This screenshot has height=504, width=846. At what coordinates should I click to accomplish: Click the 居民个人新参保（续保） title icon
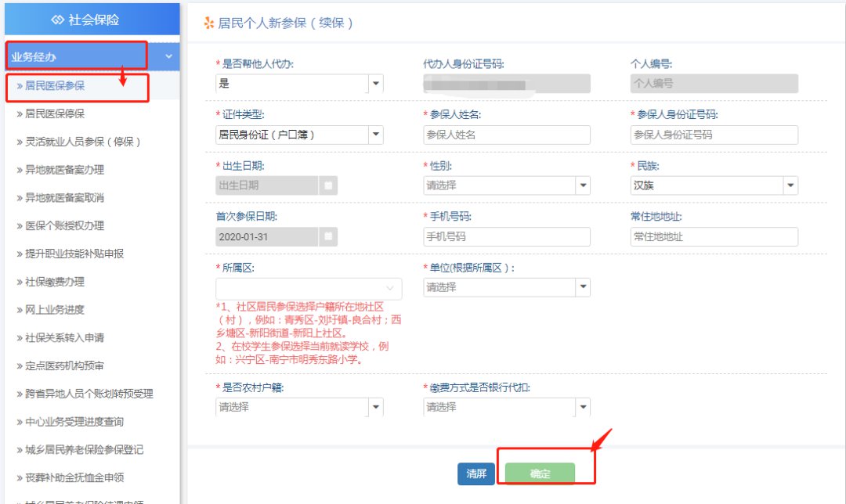tap(209, 23)
